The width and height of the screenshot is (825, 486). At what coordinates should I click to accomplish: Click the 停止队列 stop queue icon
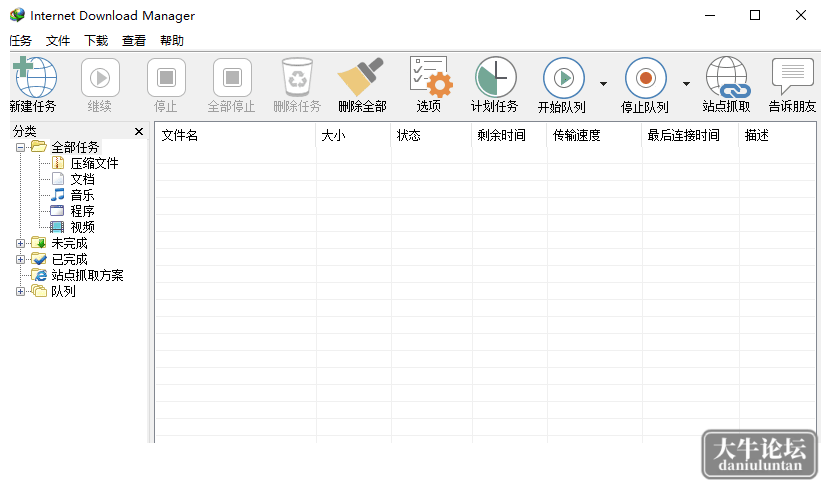(646, 78)
